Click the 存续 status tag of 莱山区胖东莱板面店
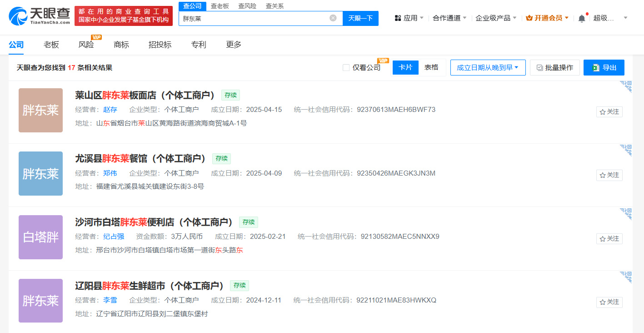Viewport: 644px width, 333px height. [230, 95]
